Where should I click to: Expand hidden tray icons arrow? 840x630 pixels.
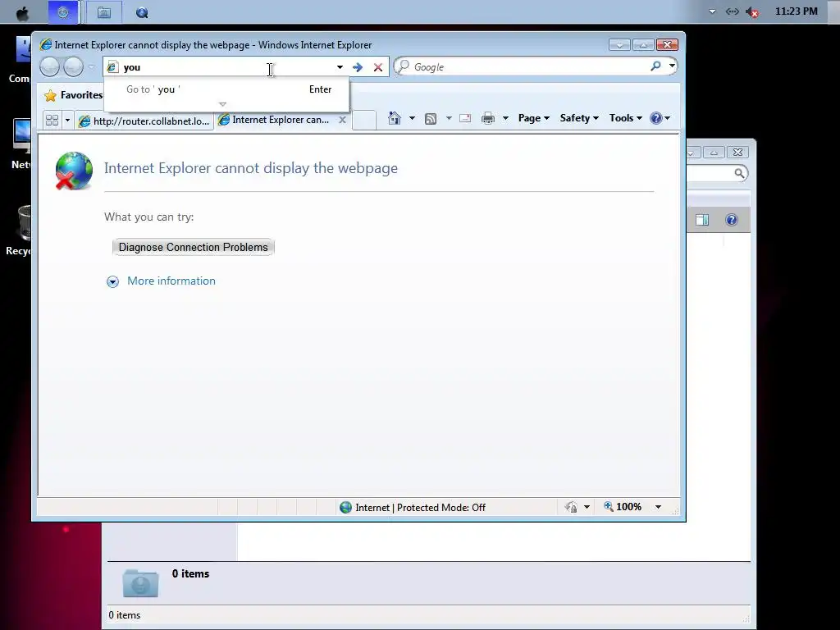click(x=712, y=11)
